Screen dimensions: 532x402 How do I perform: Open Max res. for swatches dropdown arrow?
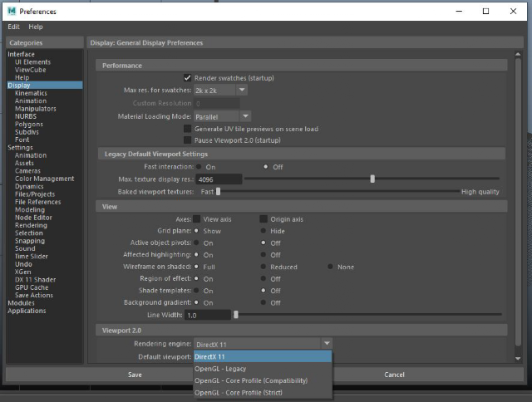242,91
